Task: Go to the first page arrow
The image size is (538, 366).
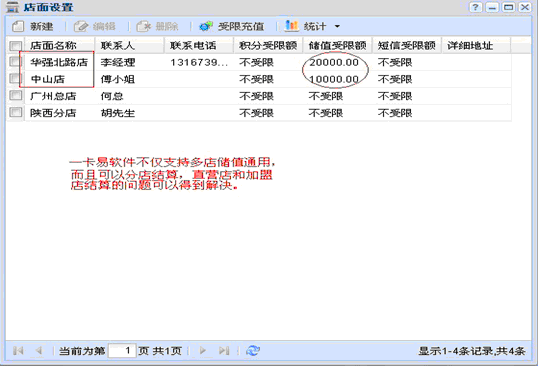Action: coord(18,351)
